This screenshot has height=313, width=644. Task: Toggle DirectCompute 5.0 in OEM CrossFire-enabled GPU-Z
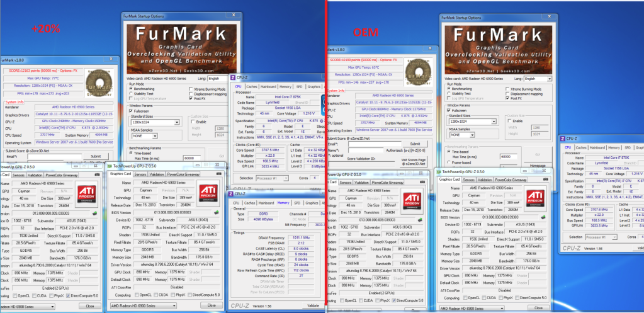395,300
